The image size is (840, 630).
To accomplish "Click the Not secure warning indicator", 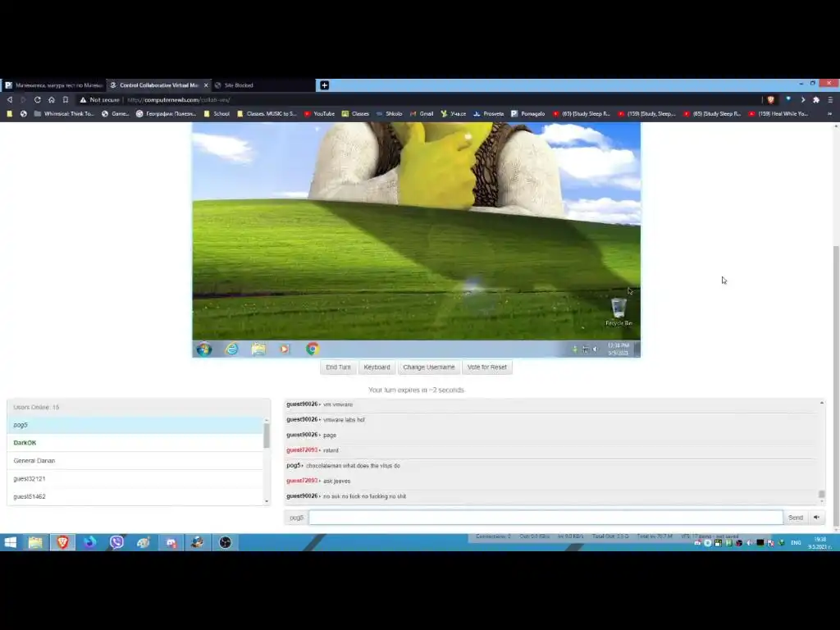I will (99, 99).
